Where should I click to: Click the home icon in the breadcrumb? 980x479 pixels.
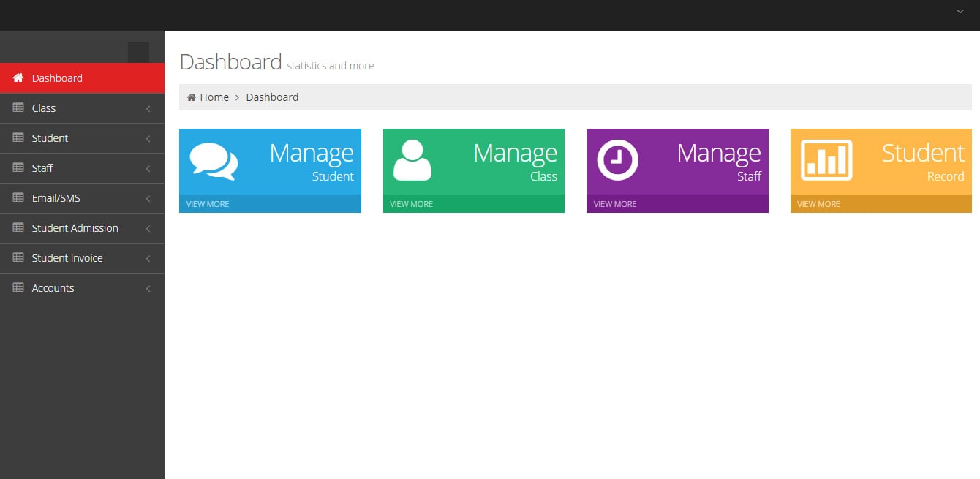pos(192,97)
